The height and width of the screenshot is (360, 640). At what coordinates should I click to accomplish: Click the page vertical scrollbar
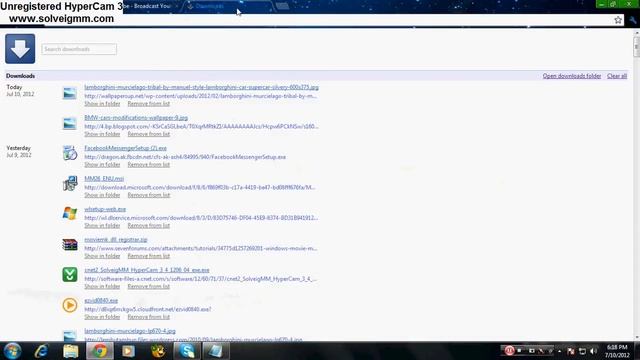636,186
